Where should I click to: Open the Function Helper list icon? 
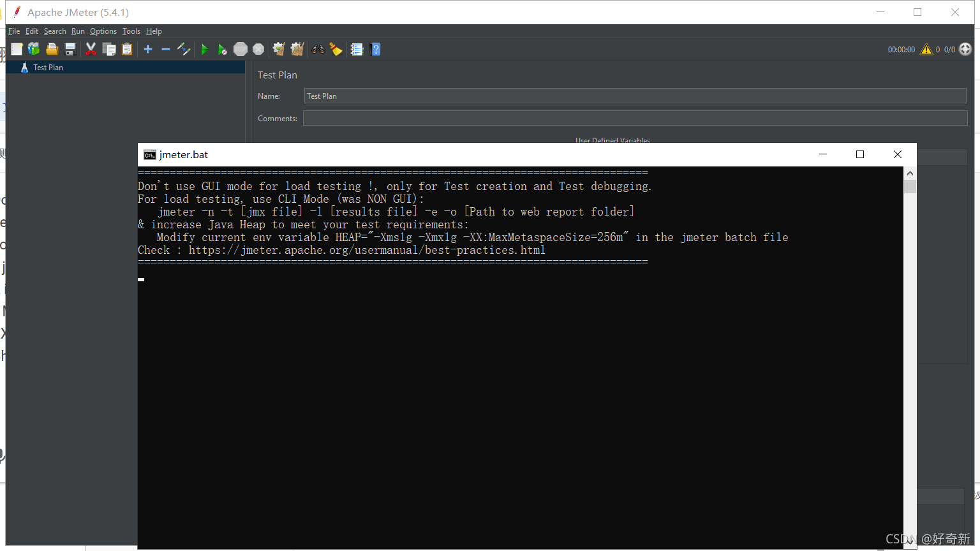pyautogui.click(x=357, y=49)
